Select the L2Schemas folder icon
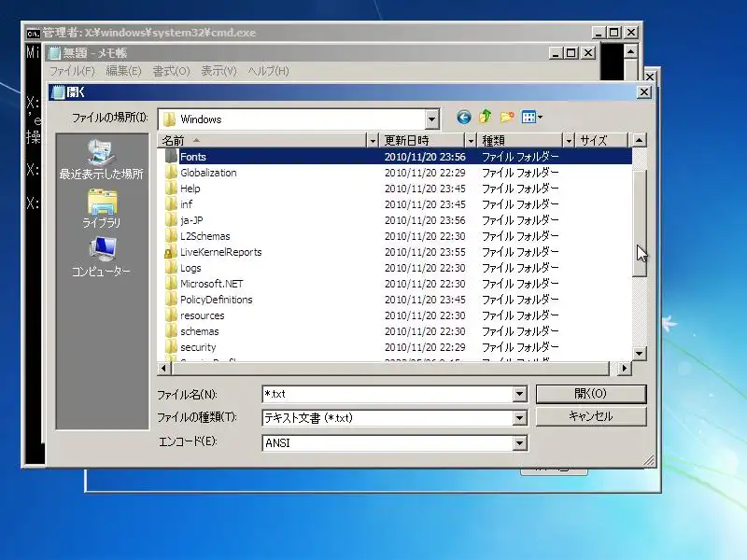Image resolution: width=747 pixels, height=560 pixels. (x=171, y=236)
